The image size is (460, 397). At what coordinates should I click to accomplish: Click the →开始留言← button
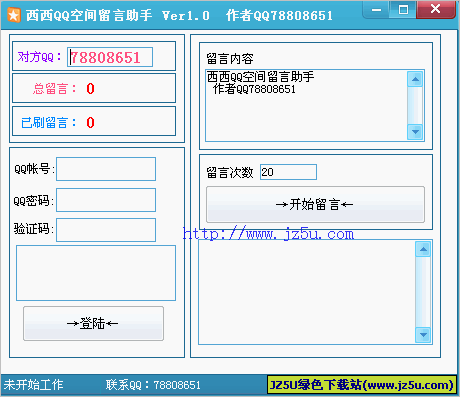tap(315, 204)
